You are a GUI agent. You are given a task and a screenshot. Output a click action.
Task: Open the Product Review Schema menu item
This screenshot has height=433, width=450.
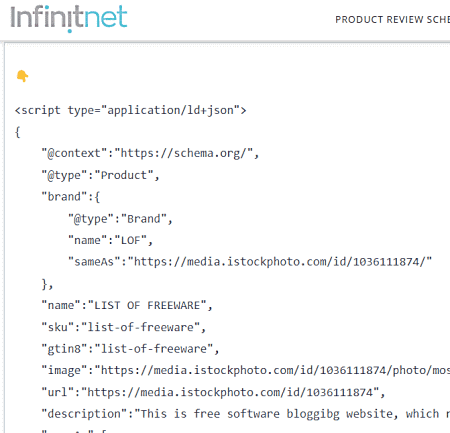point(392,20)
